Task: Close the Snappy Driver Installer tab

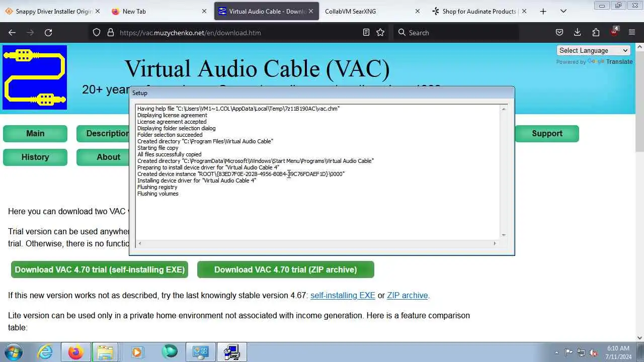Action: (x=98, y=11)
